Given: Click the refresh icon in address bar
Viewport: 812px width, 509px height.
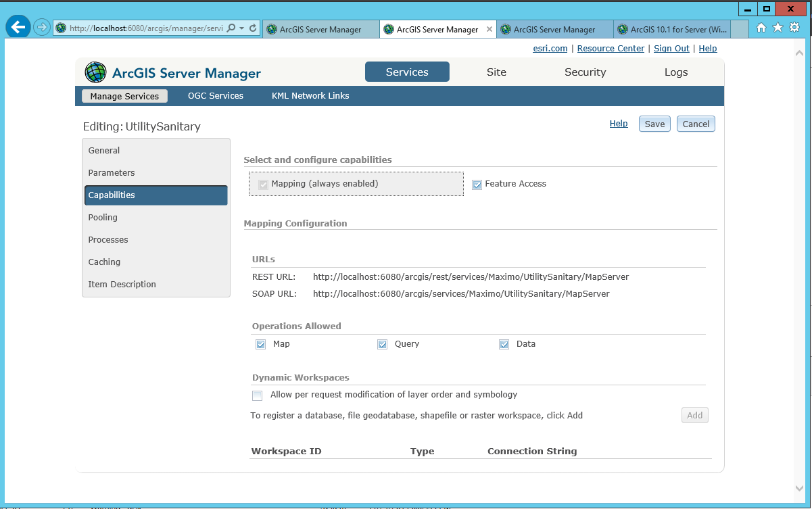Looking at the screenshot, I should click(253, 28).
